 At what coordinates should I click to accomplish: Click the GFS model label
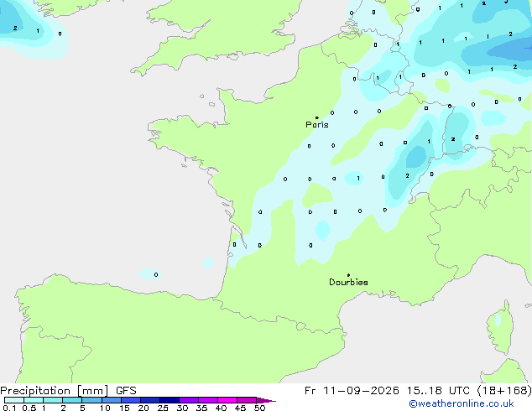(126, 391)
